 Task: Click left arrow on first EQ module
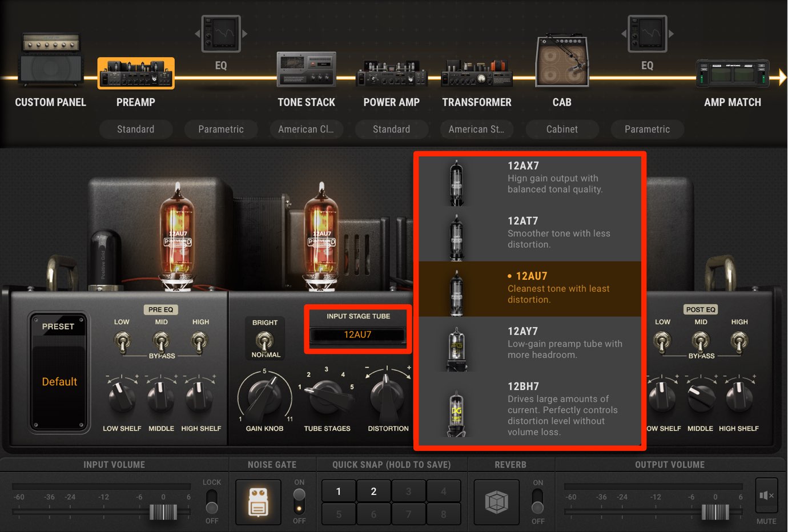point(198,34)
